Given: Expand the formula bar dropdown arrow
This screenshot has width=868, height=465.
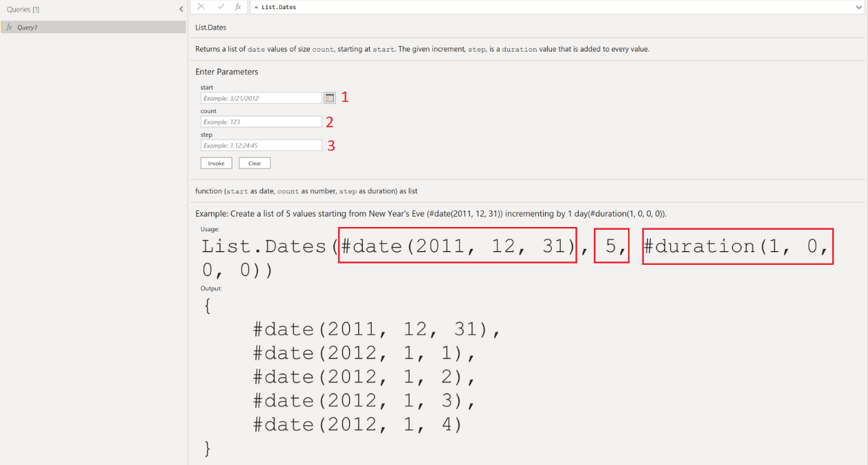Looking at the screenshot, I should point(858,7).
